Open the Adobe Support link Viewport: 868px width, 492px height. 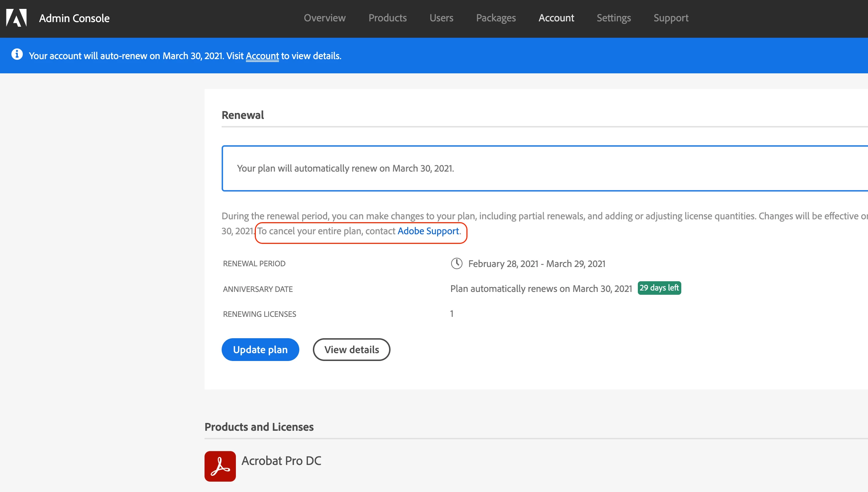click(428, 231)
